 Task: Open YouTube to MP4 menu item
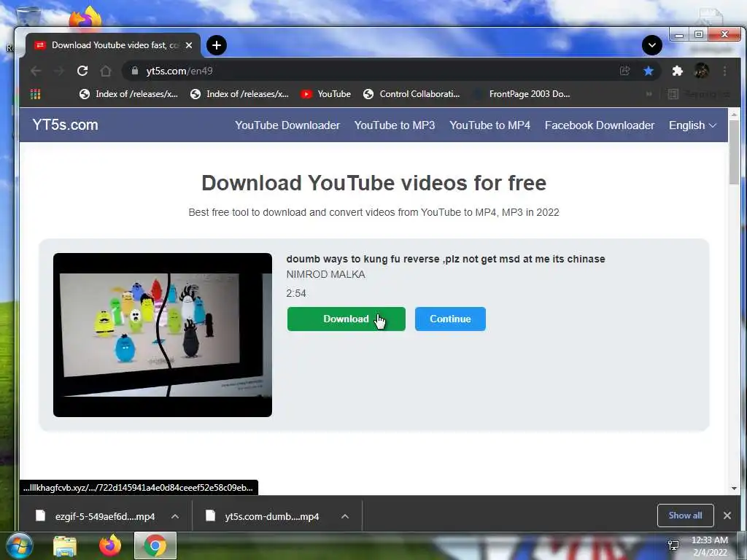pos(489,125)
